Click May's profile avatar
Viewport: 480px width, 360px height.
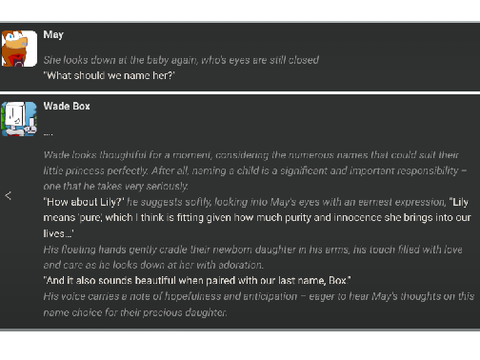coord(19,49)
